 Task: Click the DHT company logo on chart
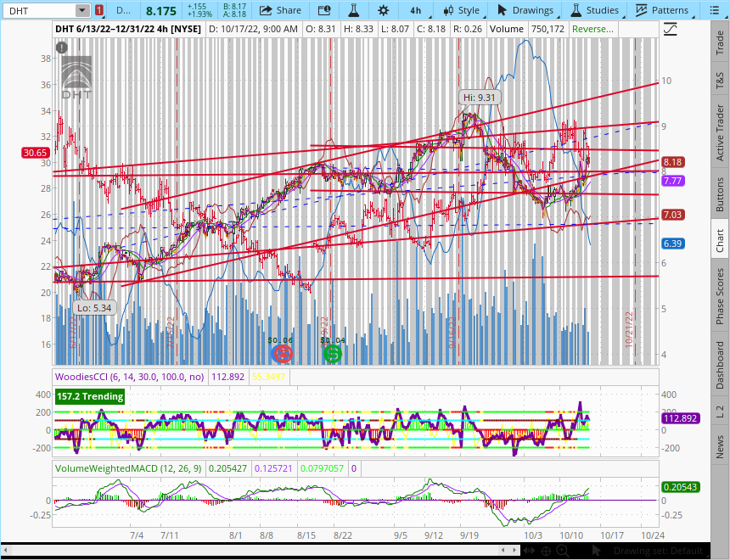pos(76,78)
